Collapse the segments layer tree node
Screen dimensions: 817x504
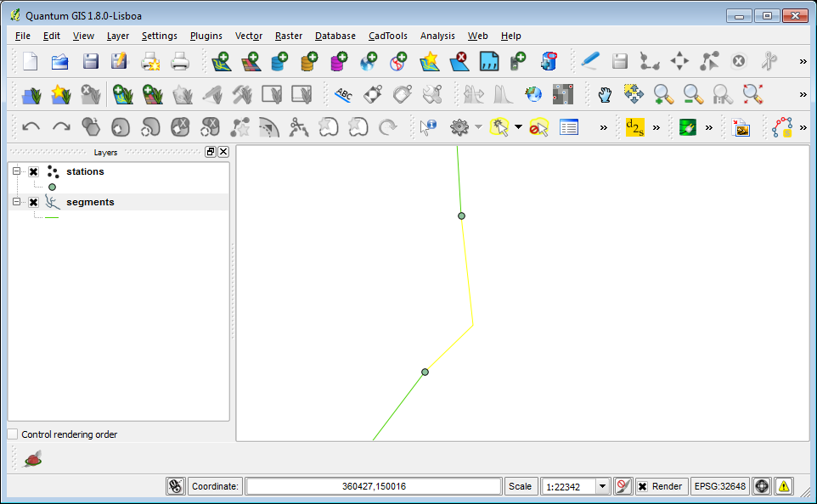pyautogui.click(x=17, y=201)
